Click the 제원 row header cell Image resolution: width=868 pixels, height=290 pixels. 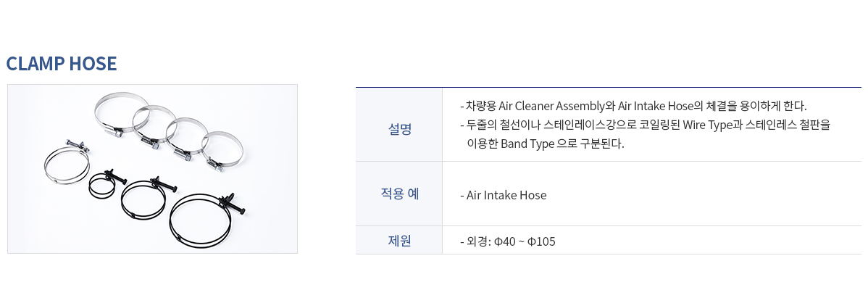point(398,241)
